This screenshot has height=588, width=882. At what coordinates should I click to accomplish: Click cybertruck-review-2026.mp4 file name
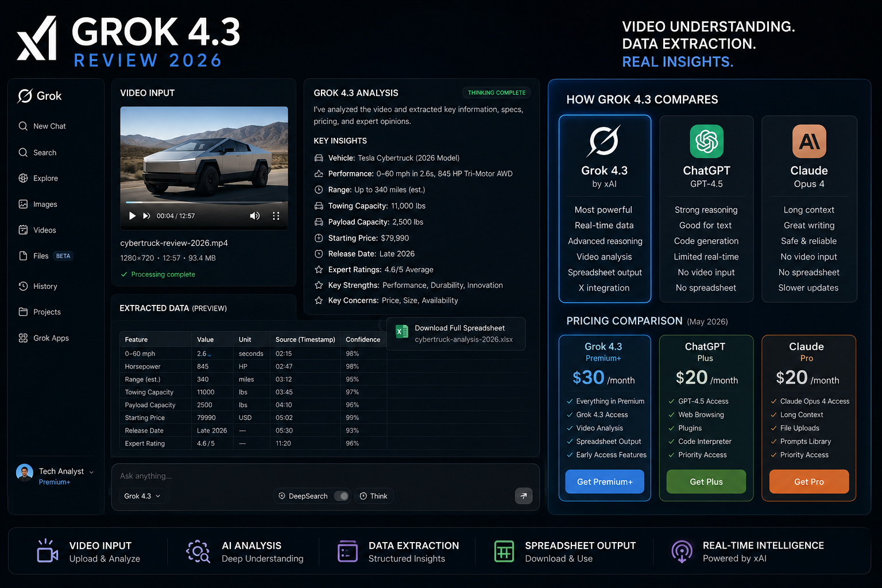tap(174, 243)
